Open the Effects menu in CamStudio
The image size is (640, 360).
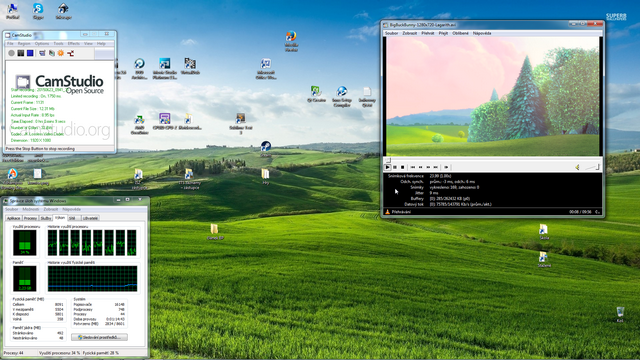pyautogui.click(x=74, y=43)
